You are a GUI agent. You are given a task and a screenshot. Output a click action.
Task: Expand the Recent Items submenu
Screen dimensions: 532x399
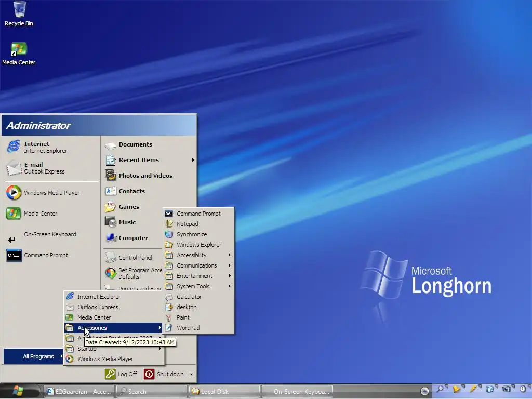[x=149, y=160]
